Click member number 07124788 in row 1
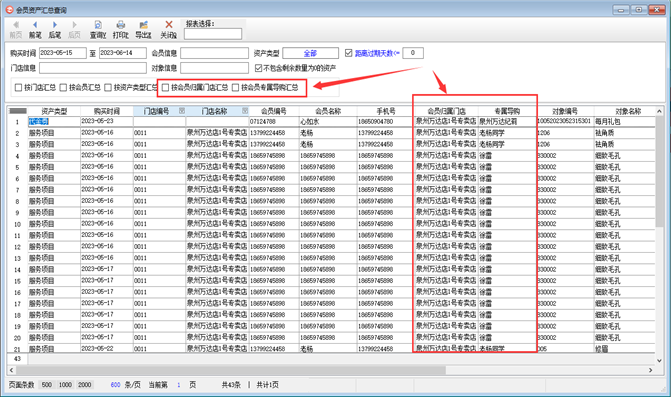The width and height of the screenshot is (671, 397). click(x=274, y=121)
